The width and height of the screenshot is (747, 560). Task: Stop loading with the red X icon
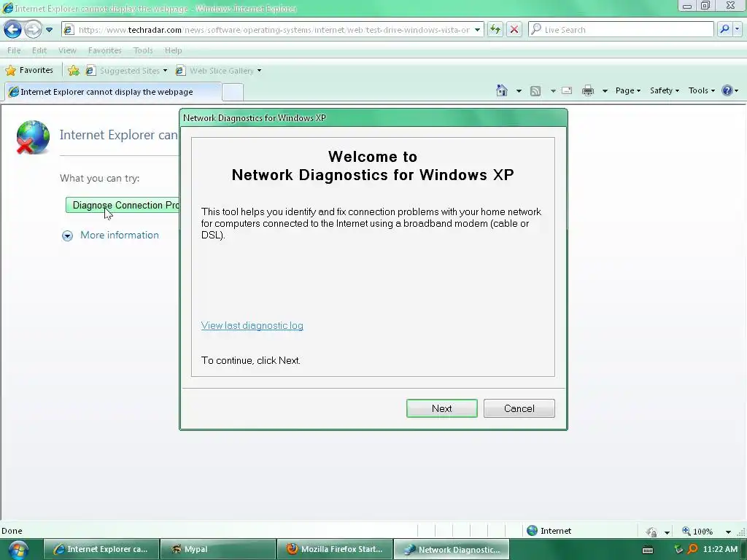tap(514, 29)
